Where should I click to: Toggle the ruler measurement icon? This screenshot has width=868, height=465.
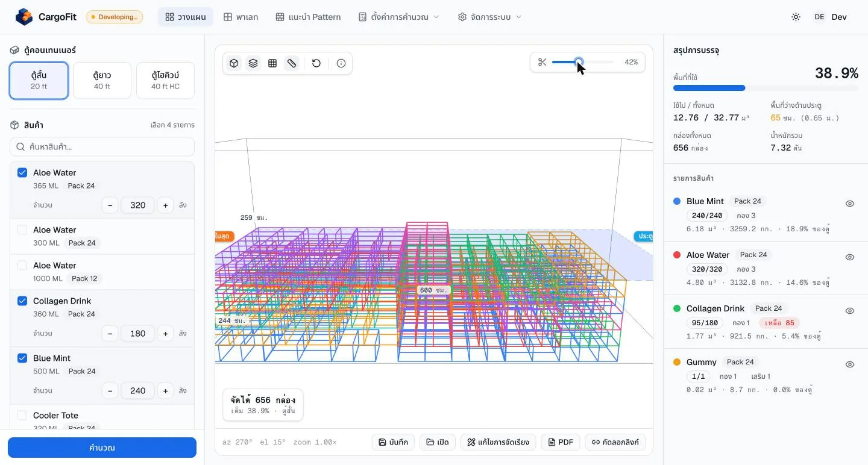[292, 63]
